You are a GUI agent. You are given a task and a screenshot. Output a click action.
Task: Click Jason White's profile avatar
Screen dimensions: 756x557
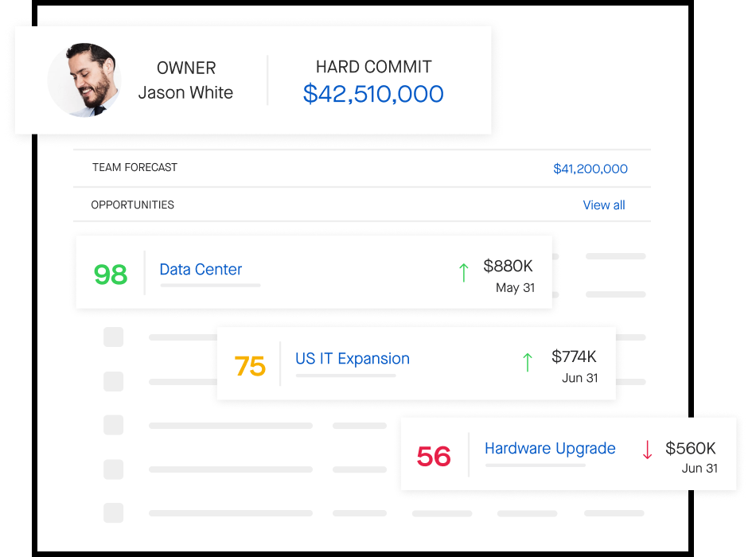tap(84, 80)
